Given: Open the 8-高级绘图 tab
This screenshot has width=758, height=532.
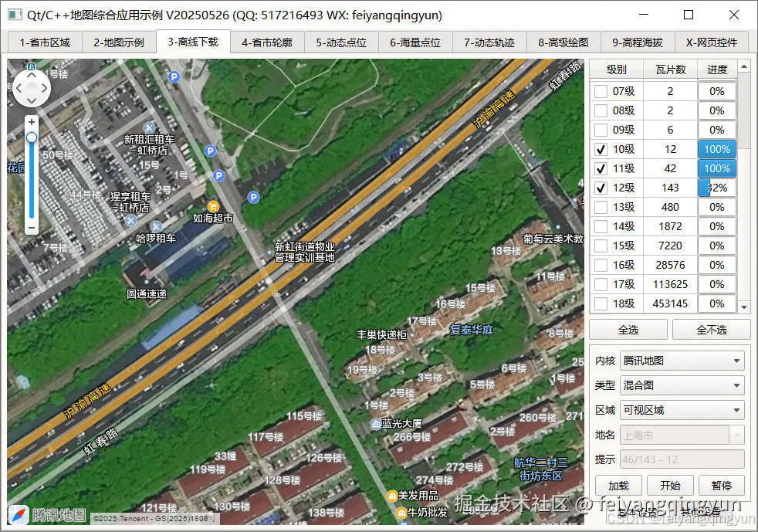Looking at the screenshot, I should 563,42.
